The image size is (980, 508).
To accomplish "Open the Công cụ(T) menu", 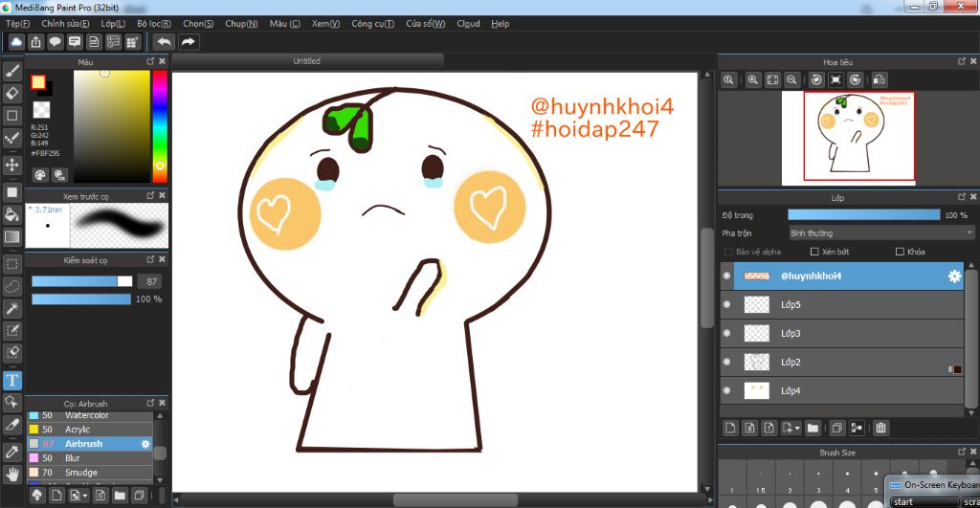I will pyautogui.click(x=372, y=24).
